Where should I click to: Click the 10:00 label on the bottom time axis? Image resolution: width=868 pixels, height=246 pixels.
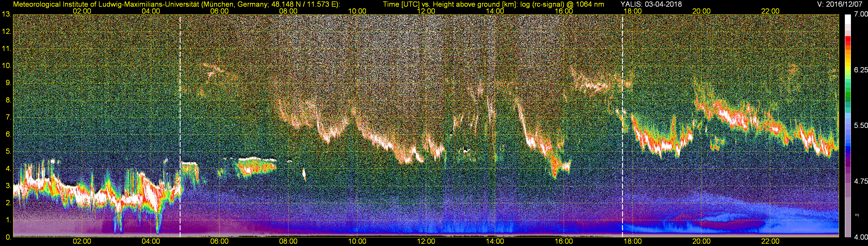[357, 241]
